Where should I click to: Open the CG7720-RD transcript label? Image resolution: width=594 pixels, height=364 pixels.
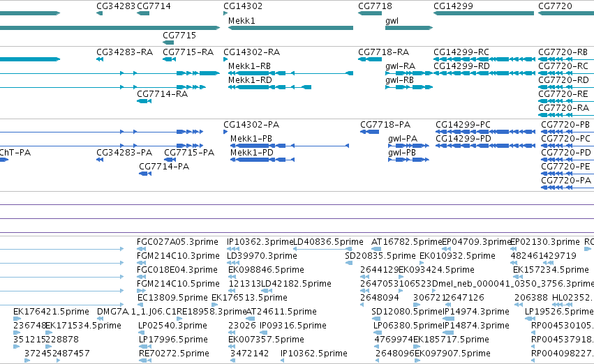click(564, 79)
